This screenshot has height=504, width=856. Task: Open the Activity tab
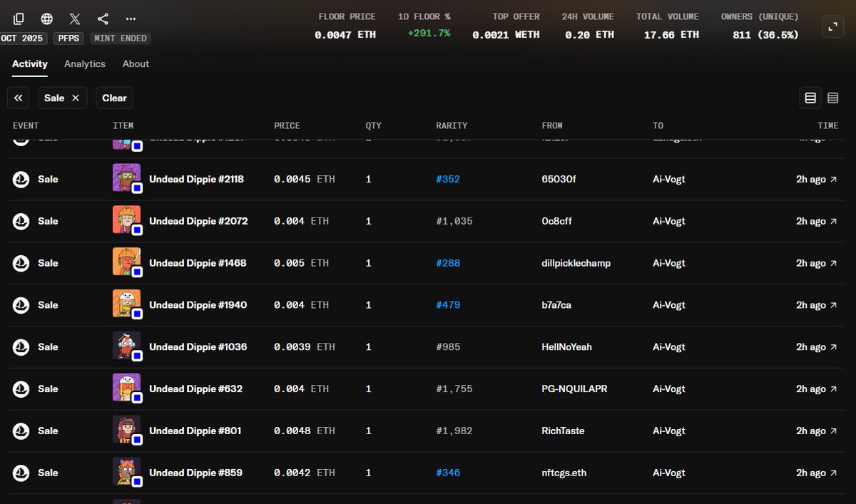[30, 64]
